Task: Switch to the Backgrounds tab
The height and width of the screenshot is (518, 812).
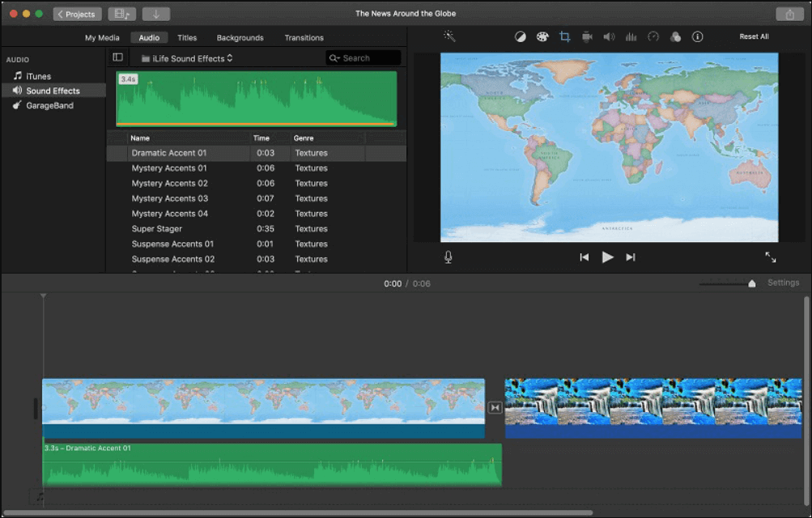Action: pos(241,37)
